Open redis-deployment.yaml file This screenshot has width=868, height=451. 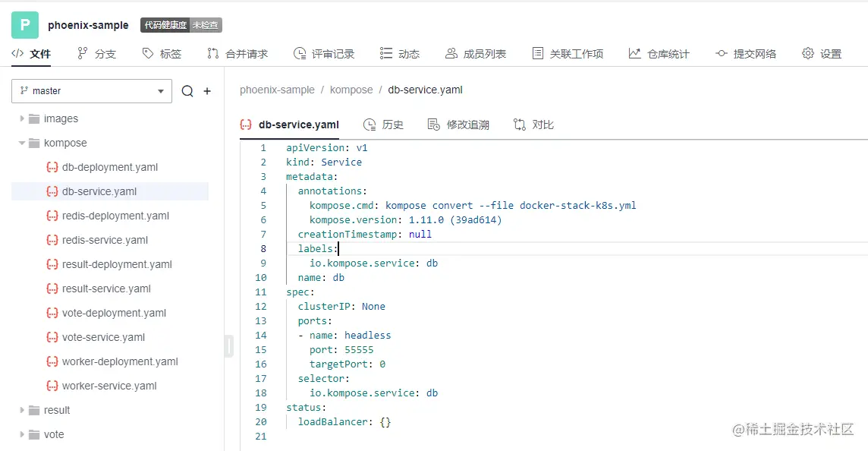pos(110,216)
